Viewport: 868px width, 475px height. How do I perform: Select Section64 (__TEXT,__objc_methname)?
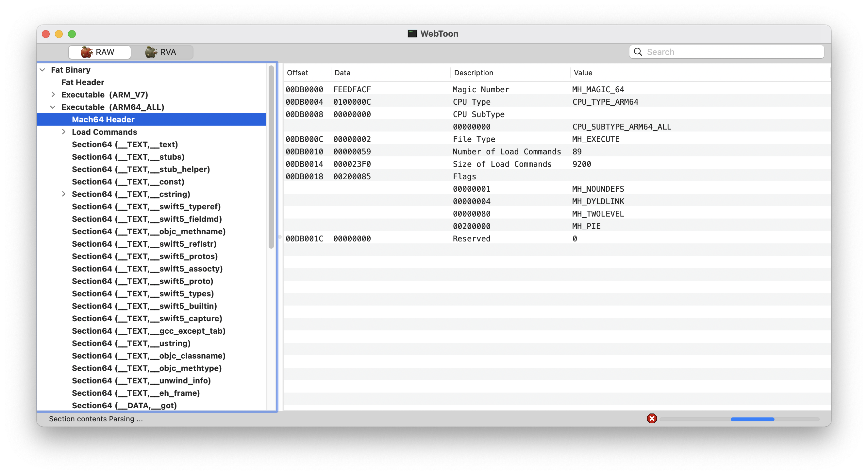[x=149, y=231]
